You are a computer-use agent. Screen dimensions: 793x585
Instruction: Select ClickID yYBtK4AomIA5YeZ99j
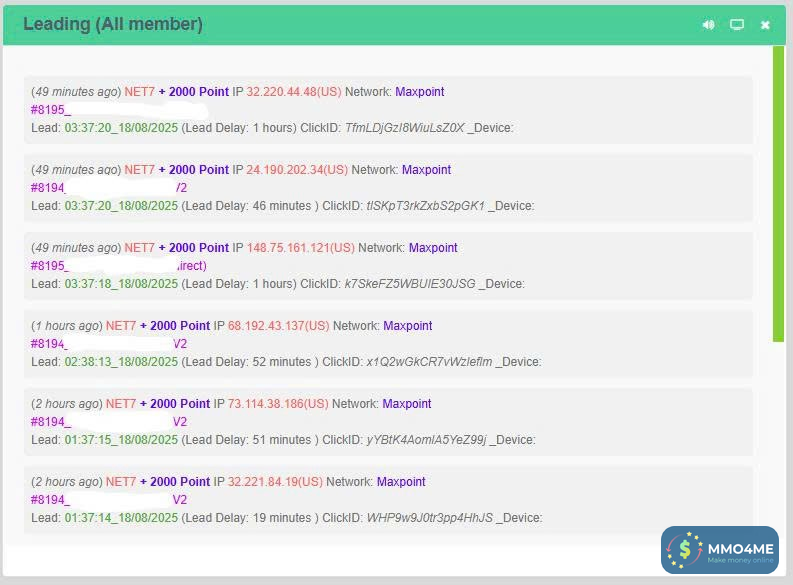pyautogui.click(x=426, y=440)
